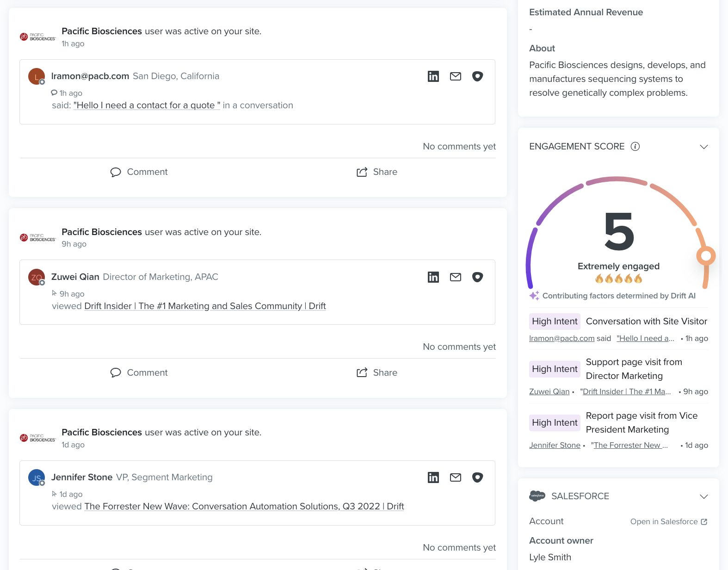Email Zuwei Qian via envelope icon

(456, 277)
